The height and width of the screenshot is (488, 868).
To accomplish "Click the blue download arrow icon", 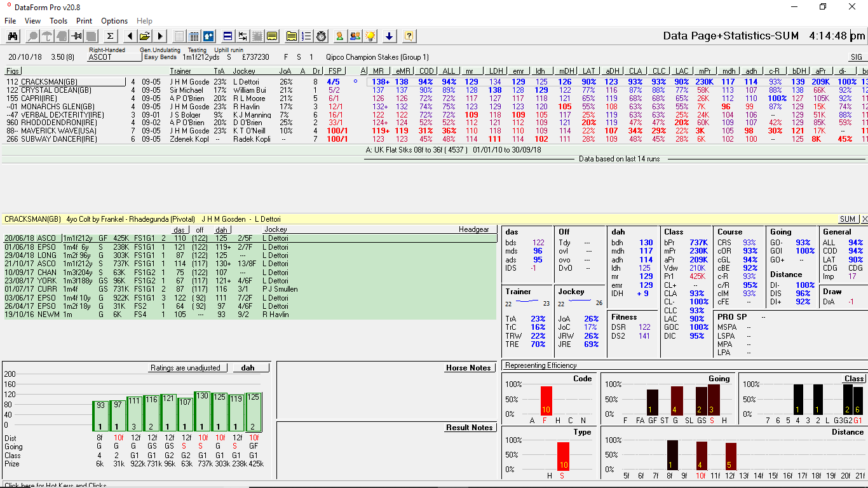I will click(x=390, y=36).
